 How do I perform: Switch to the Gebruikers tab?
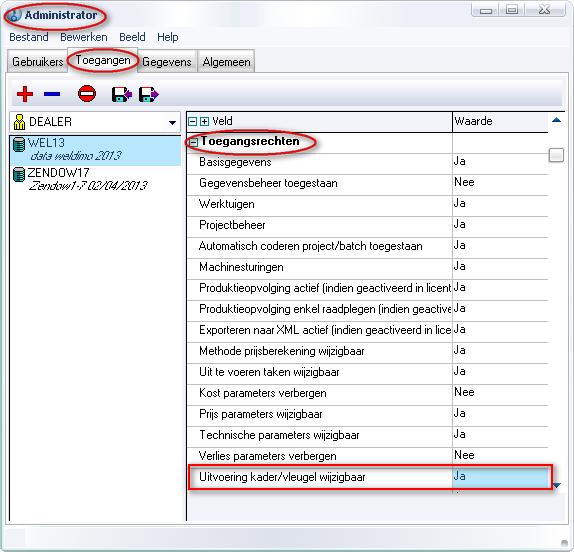(38, 61)
